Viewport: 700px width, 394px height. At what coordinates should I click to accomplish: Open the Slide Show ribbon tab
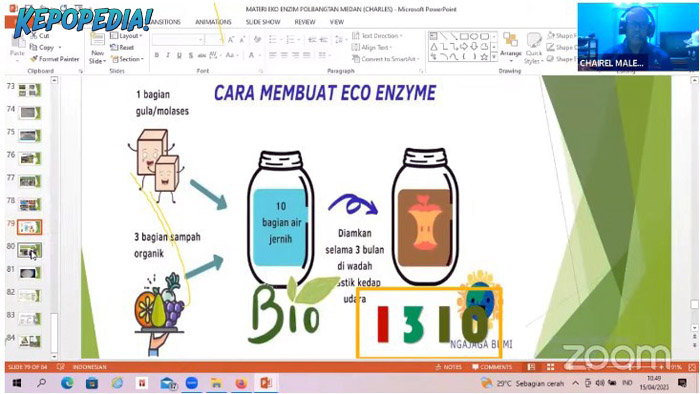263,22
